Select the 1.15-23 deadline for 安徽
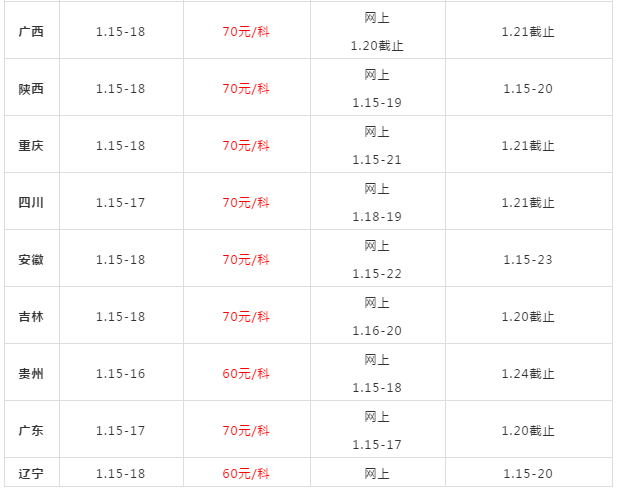This screenshot has width=617, height=491. 528,259
